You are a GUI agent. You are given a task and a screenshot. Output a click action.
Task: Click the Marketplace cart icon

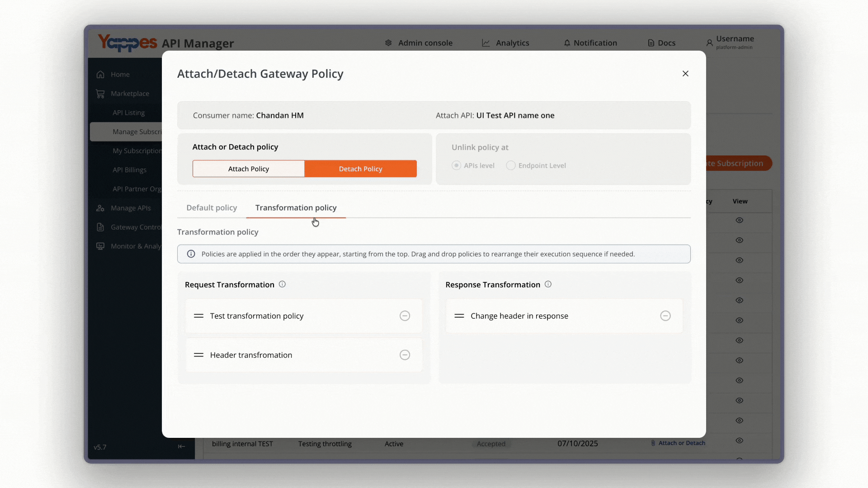tap(100, 94)
